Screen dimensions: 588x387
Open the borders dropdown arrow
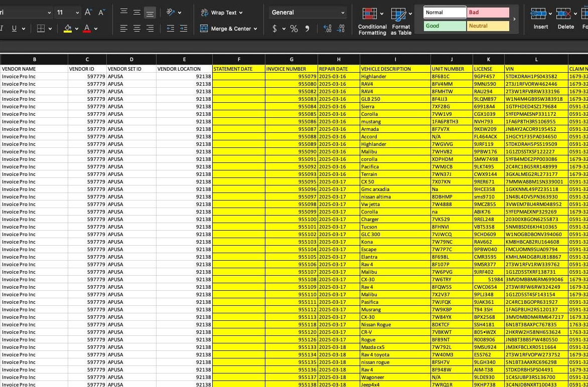tap(50, 29)
